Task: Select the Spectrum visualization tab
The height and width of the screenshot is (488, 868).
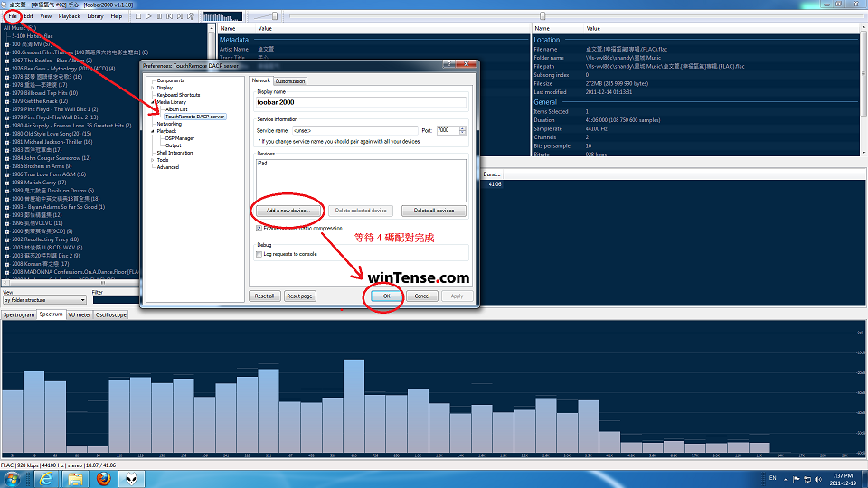Action: coord(51,314)
